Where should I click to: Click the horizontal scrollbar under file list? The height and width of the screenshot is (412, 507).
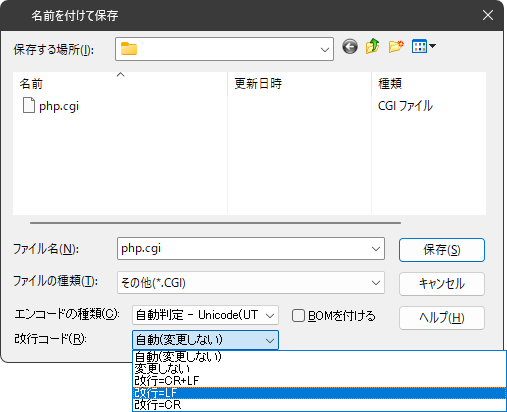215,223
